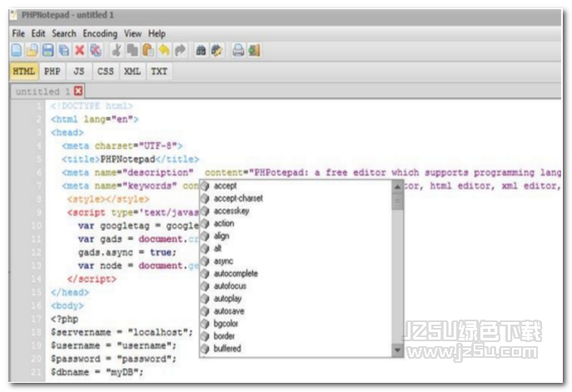Open the Help menu
Screen dimensions: 572x392
[157, 33]
